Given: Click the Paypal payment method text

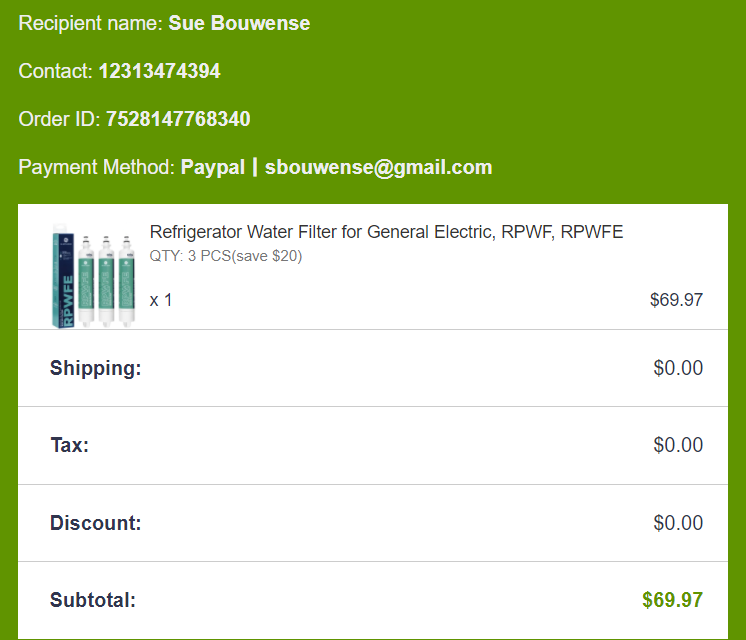Looking at the screenshot, I should (212, 167).
